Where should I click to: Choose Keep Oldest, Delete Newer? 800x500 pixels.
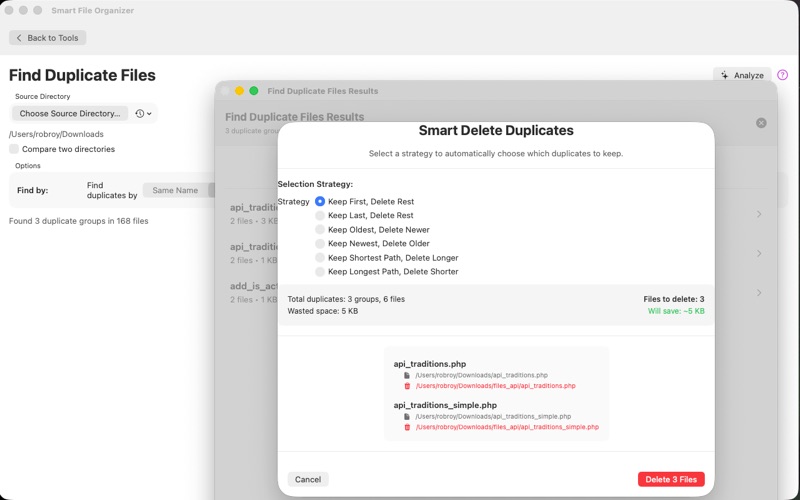click(320, 230)
